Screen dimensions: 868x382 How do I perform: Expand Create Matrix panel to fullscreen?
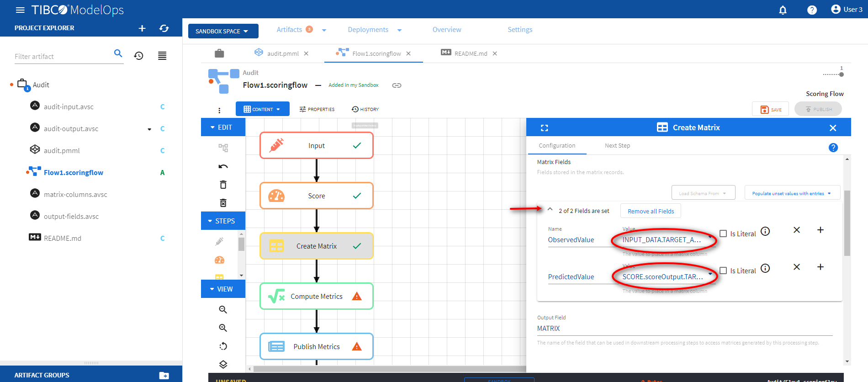pos(544,128)
